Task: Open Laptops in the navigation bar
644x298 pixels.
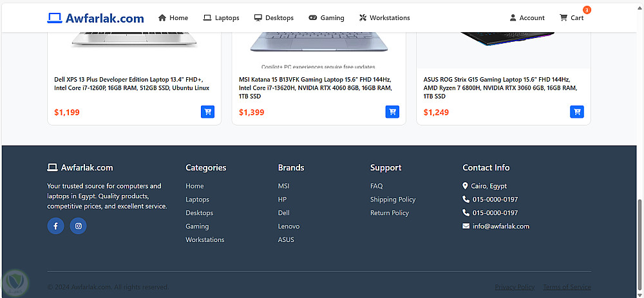Action: click(221, 18)
